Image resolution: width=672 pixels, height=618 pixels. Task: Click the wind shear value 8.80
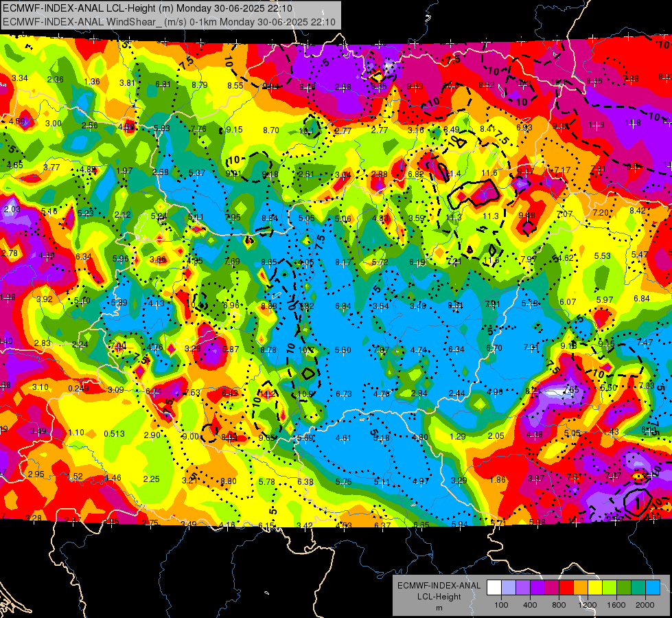tap(229, 481)
